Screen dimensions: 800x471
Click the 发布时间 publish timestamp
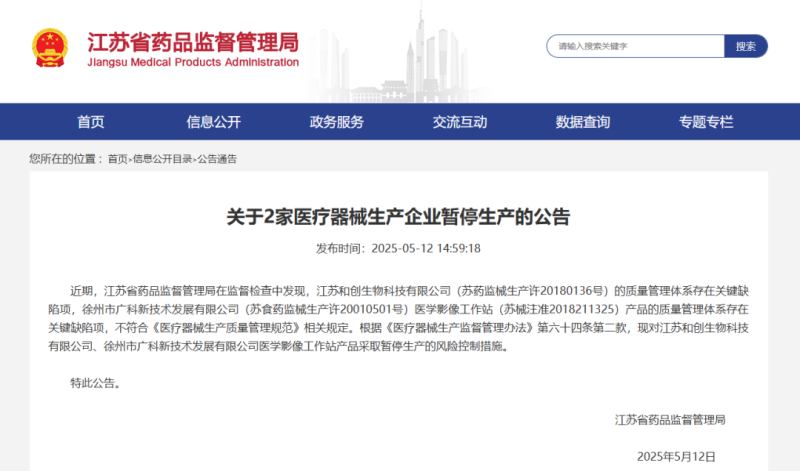coord(399,248)
